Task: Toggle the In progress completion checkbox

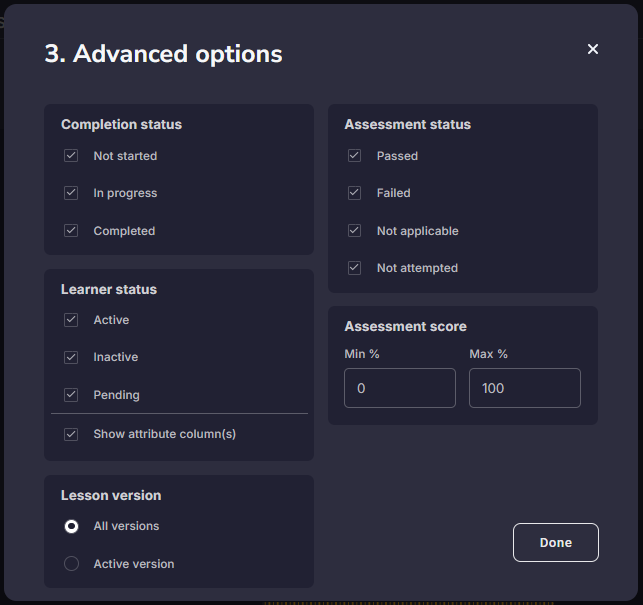Action: pyautogui.click(x=71, y=193)
